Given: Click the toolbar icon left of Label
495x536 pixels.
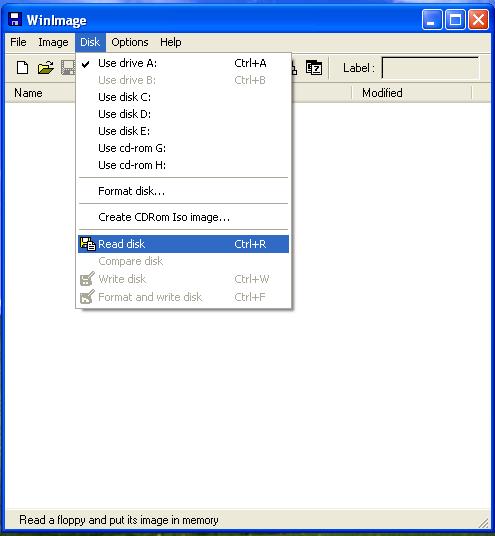Looking at the screenshot, I should pyautogui.click(x=313, y=68).
